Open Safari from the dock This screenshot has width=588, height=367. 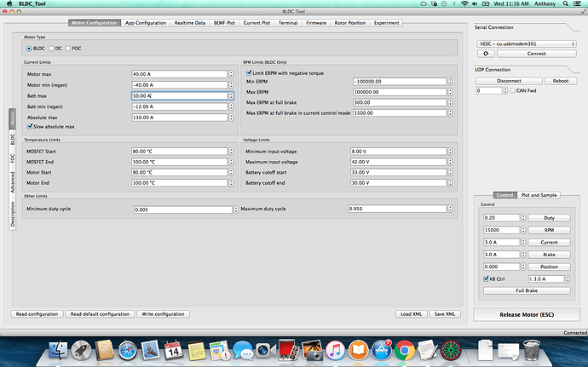point(127,349)
